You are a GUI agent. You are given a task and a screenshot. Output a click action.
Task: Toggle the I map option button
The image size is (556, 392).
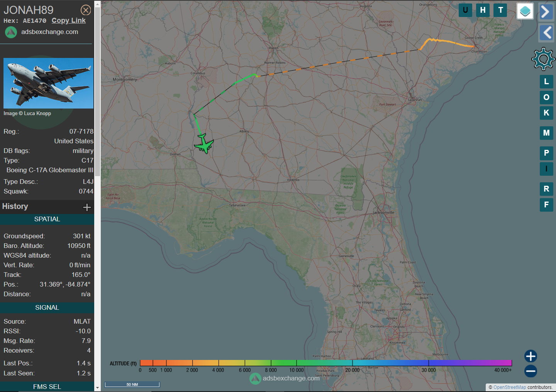(546, 169)
